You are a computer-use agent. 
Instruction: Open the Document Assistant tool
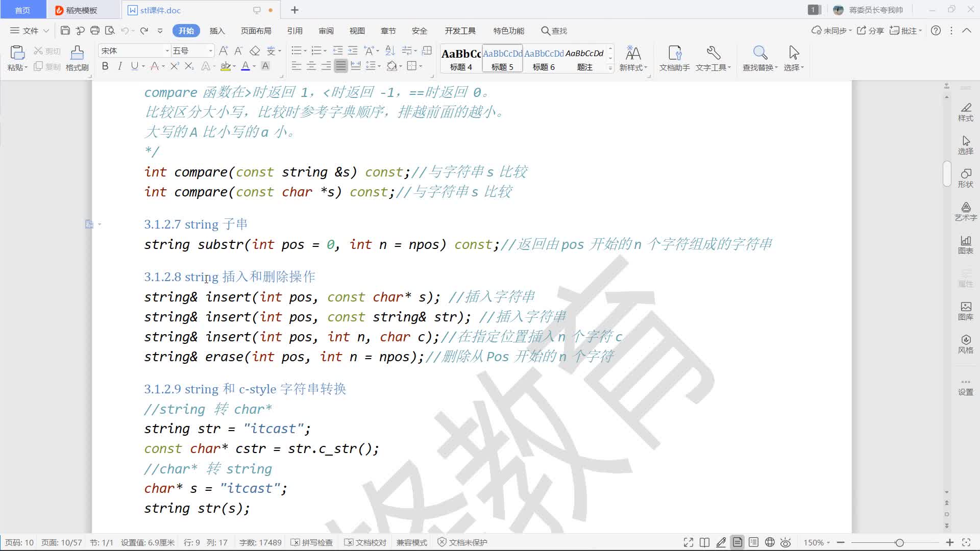click(x=674, y=58)
